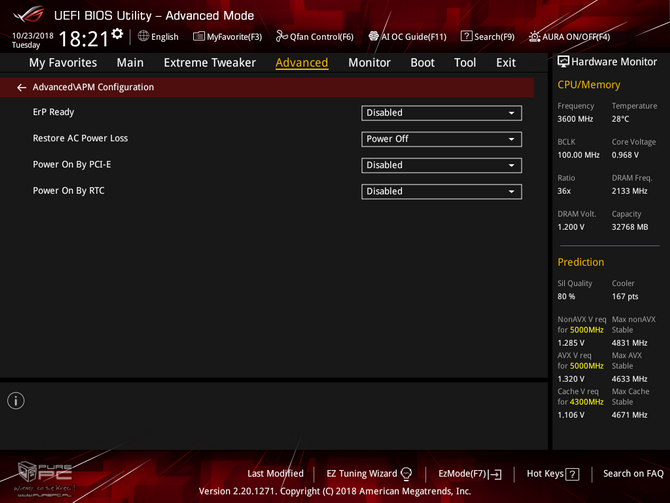Click the globe language icon
This screenshot has width=670, height=503.
tap(143, 36)
